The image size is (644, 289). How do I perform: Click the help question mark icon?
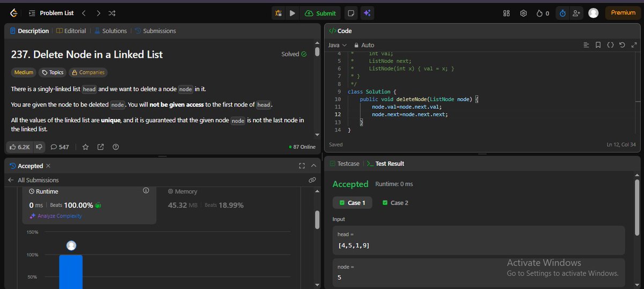[115, 147]
